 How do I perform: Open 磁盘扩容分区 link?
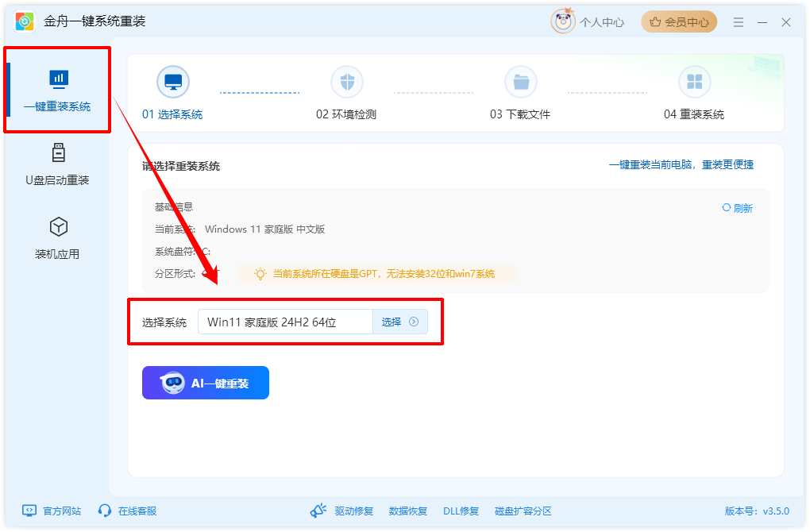[x=523, y=511]
